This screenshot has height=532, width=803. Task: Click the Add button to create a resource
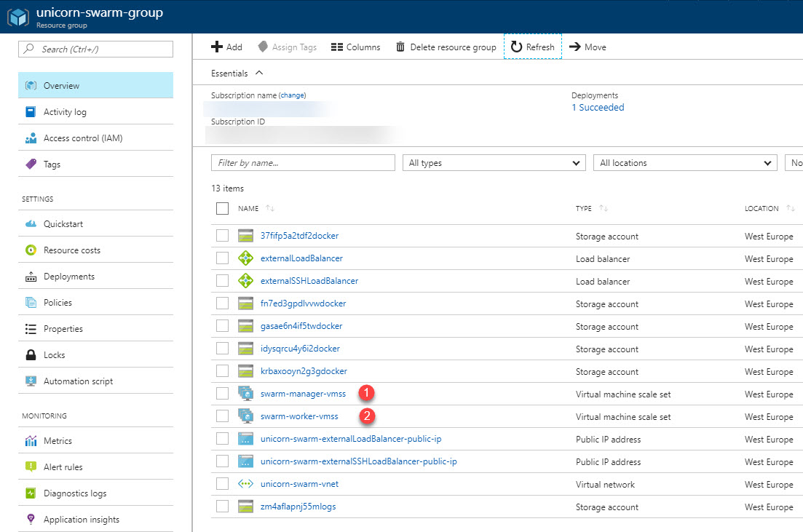pyautogui.click(x=226, y=47)
